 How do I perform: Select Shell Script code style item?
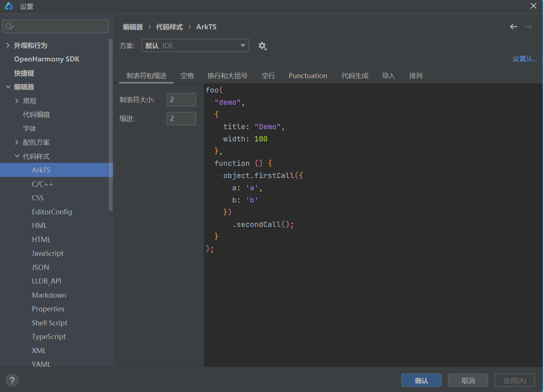point(50,323)
